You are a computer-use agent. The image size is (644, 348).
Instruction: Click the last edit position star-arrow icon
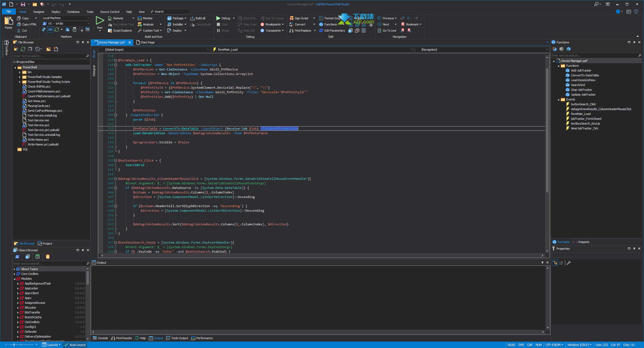[402, 18]
